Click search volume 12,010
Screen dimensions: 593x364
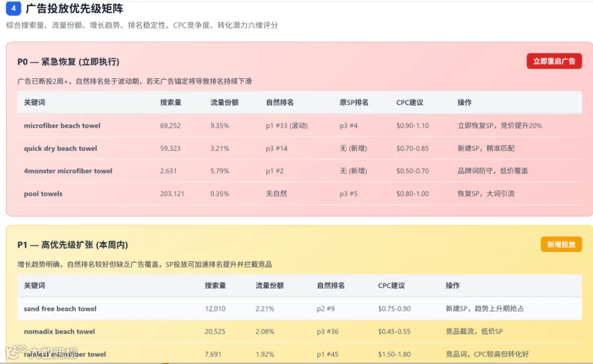pos(215,309)
